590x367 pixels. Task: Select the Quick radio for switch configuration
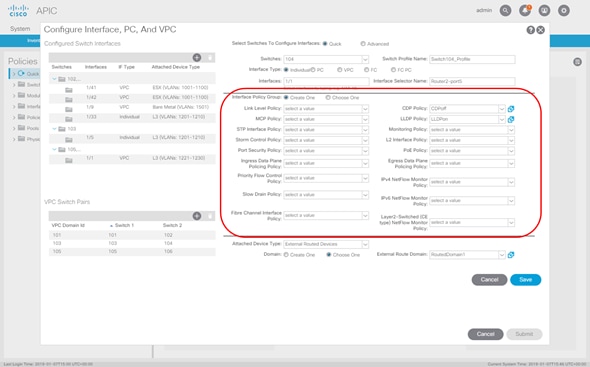click(x=325, y=44)
